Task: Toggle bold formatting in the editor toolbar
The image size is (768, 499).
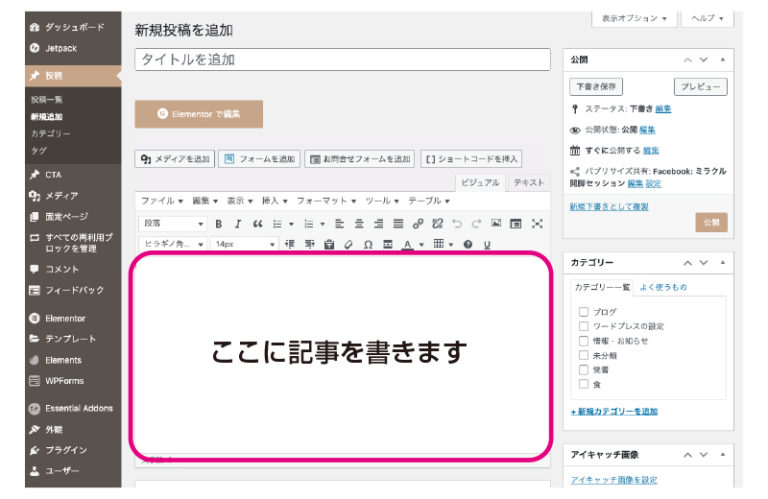Action: [218, 224]
